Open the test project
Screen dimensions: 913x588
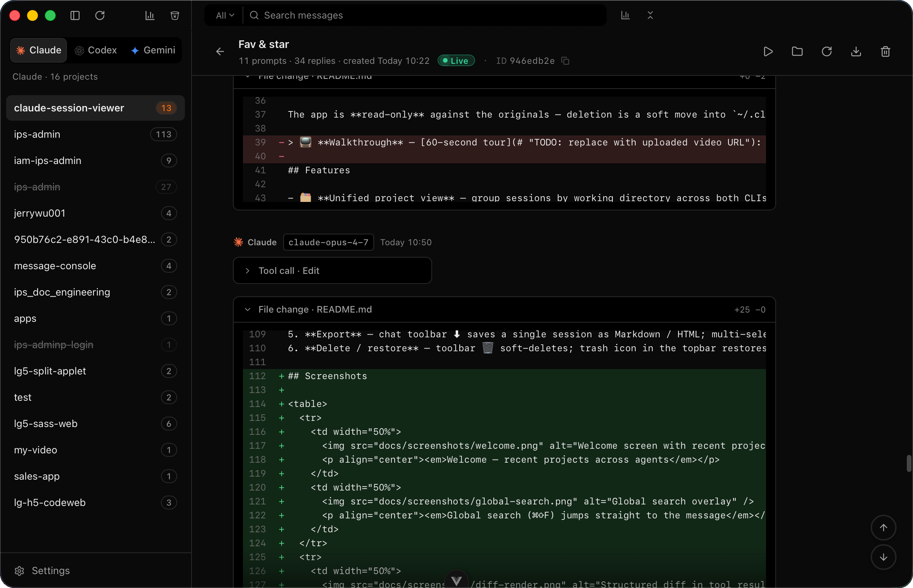click(96, 397)
